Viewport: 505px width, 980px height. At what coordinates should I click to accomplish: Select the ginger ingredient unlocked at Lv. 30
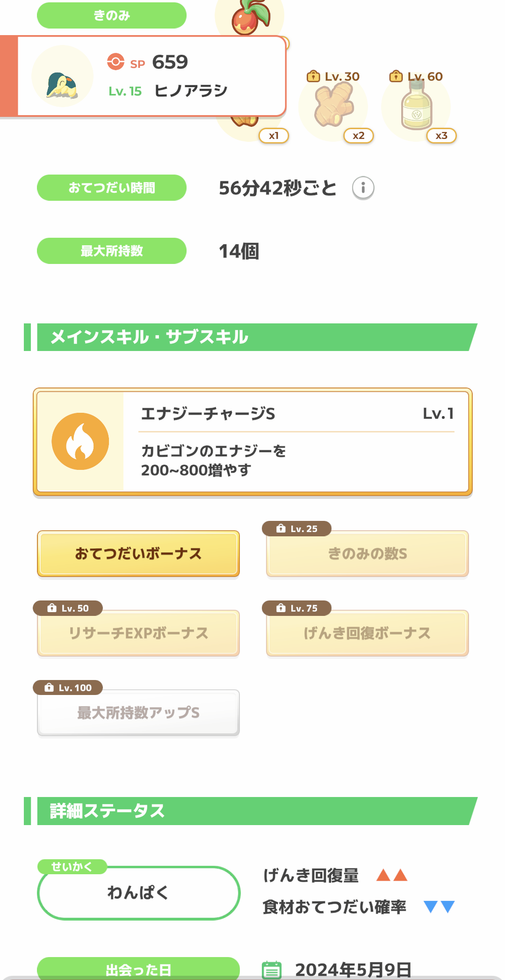click(x=333, y=108)
